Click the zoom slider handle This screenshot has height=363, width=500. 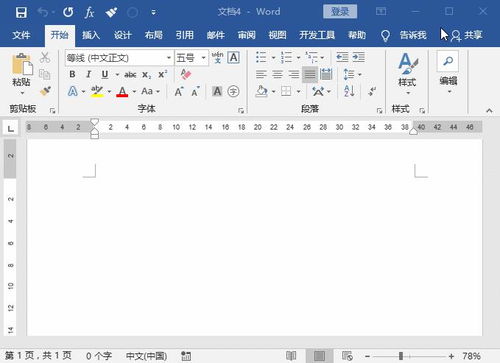click(401, 356)
